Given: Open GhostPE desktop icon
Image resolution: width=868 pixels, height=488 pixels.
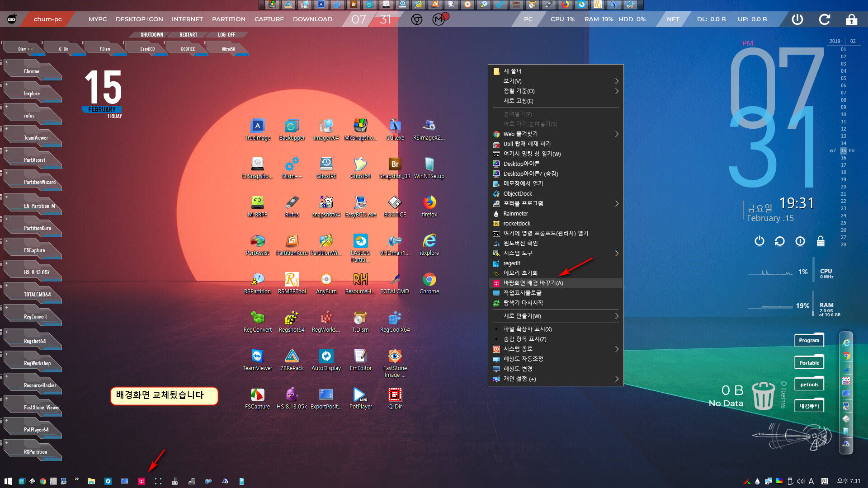Looking at the screenshot, I should coord(326,168).
